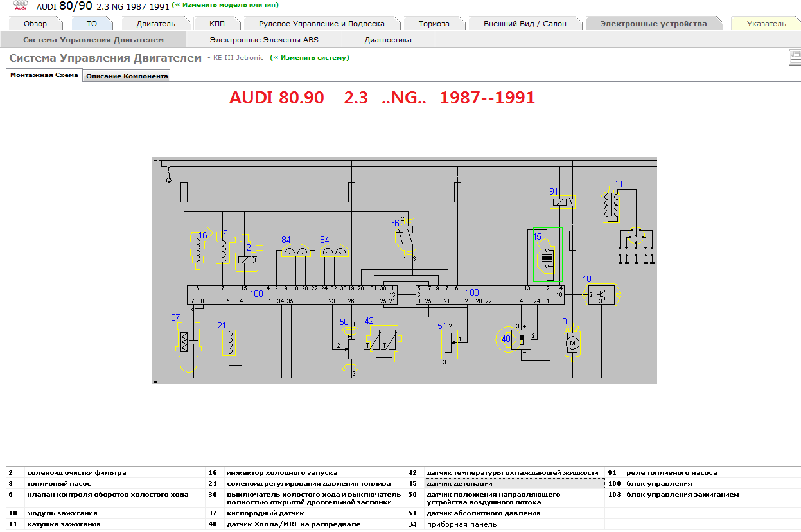This screenshot has width=801, height=532.
Task: Select датчик детонации row in legend
Action: [x=459, y=484]
